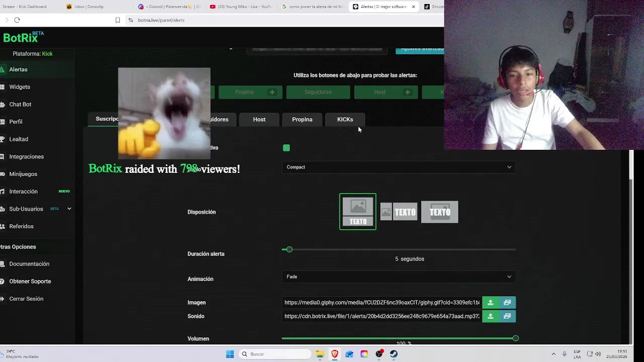Open site settings icon beside the URL

pyautogui.click(x=131, y=20)
